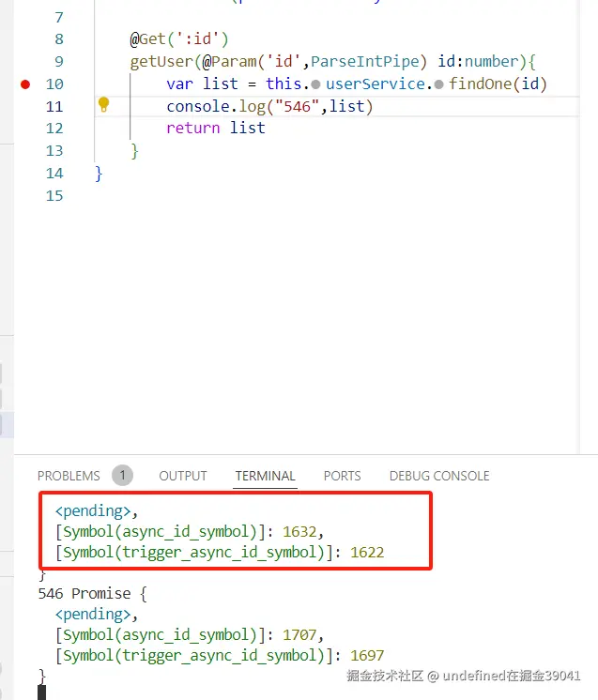
Task: Click async_id_symbol value 1632 in terminal
Action: tap(299, 532)
